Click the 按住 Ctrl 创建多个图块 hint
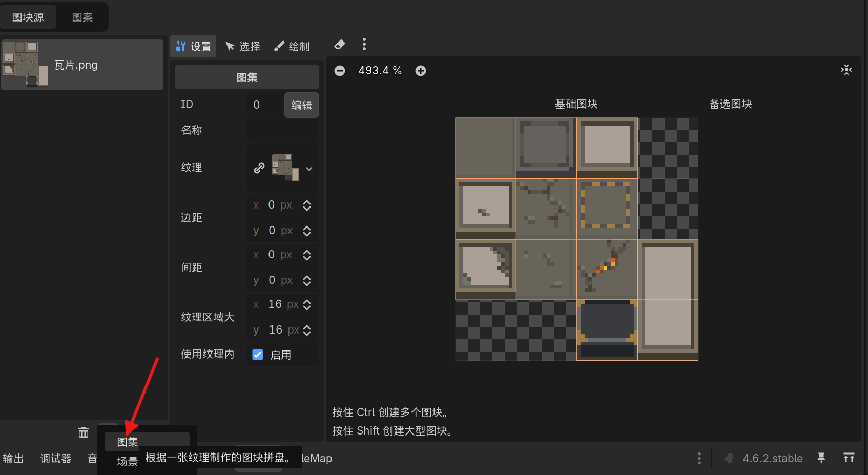The image size is (868, 475). [390, 412]
